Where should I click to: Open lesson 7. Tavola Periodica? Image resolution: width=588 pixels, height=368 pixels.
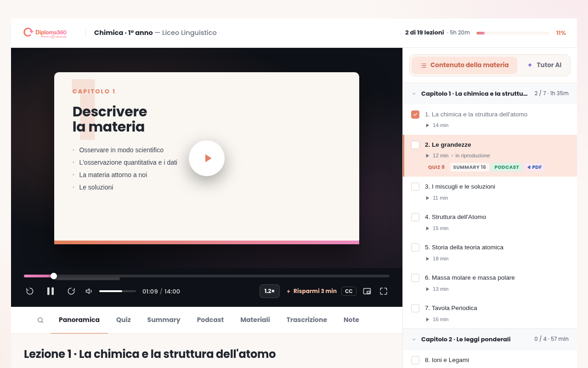451,308
